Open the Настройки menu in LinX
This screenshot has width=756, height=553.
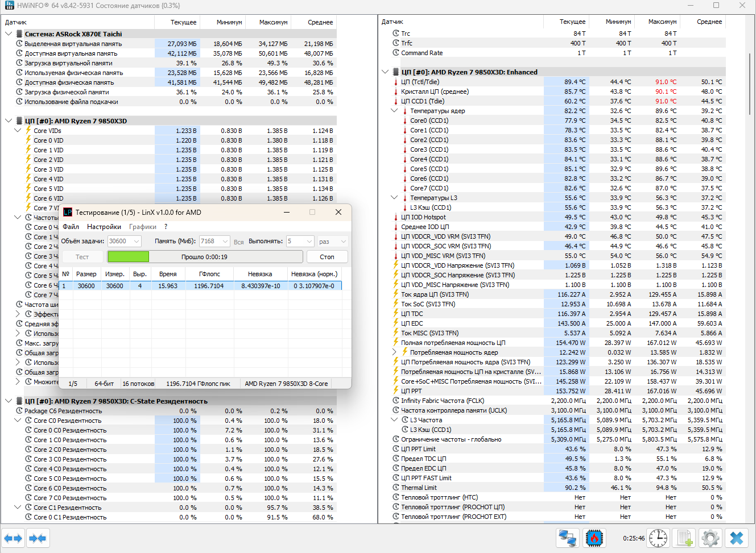(x=104, y=227)
